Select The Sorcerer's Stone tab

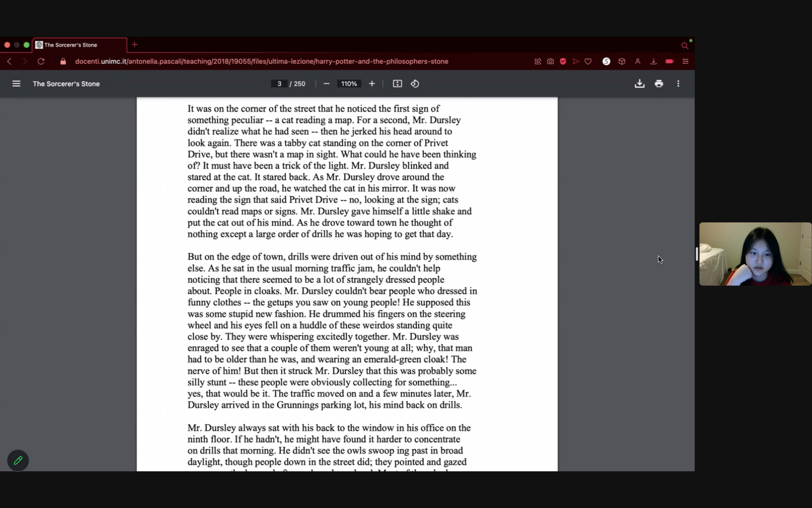click(x=80, y=45)
